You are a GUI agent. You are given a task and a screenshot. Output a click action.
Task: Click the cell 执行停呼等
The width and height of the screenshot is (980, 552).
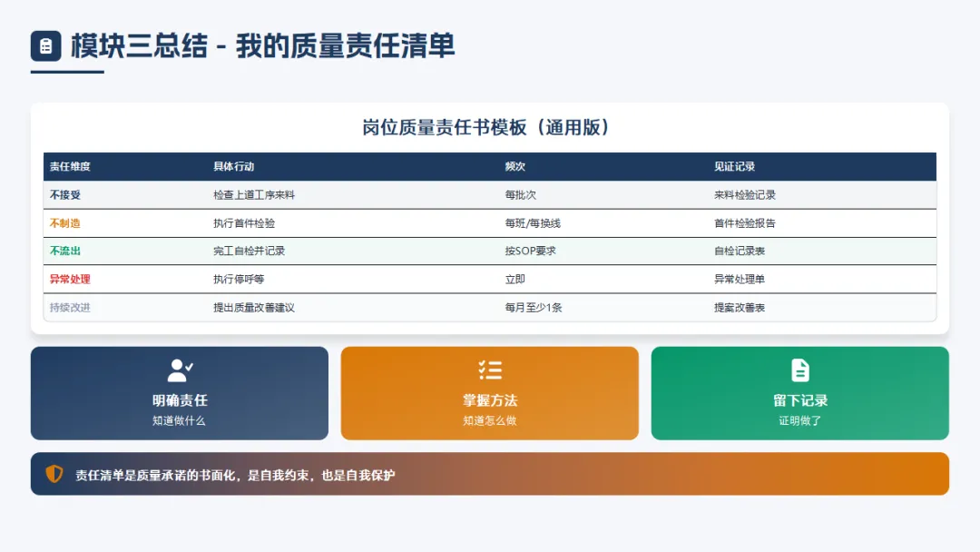pyautogui.click(x=239, y=279)
